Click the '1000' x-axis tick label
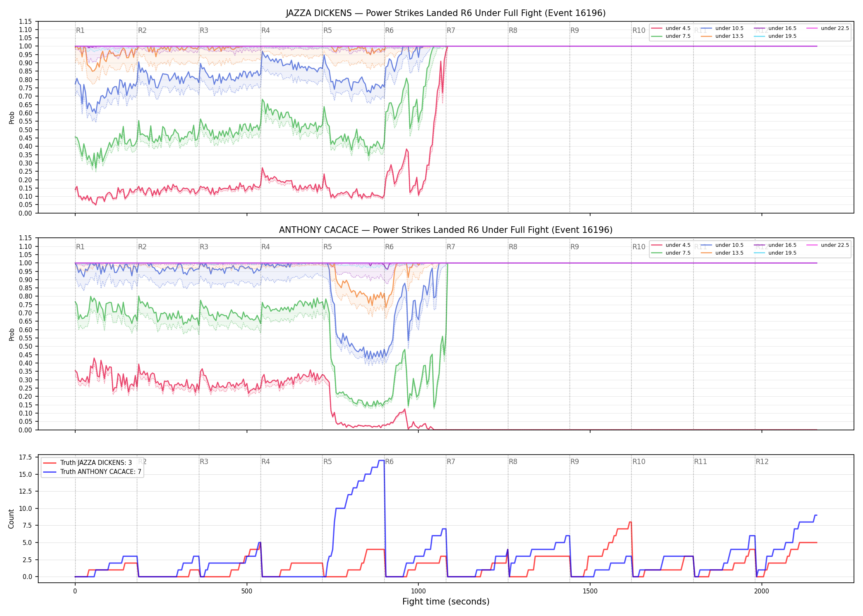Screen dimensions: 863x616 (418, 591)
